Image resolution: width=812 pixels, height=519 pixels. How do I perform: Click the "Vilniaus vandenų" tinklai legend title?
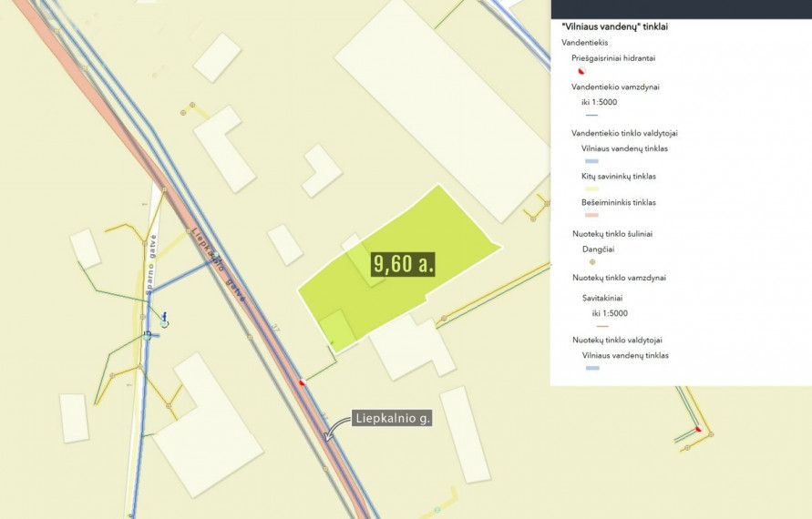tap(615, 26)
